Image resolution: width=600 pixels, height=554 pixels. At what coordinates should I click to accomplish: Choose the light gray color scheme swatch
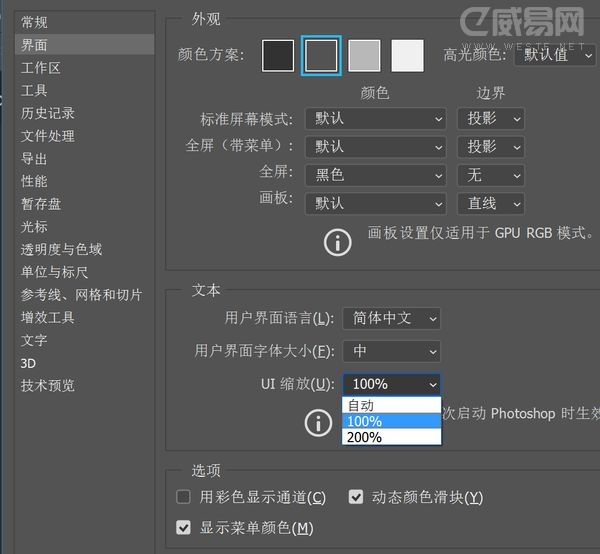click(364, 56)
